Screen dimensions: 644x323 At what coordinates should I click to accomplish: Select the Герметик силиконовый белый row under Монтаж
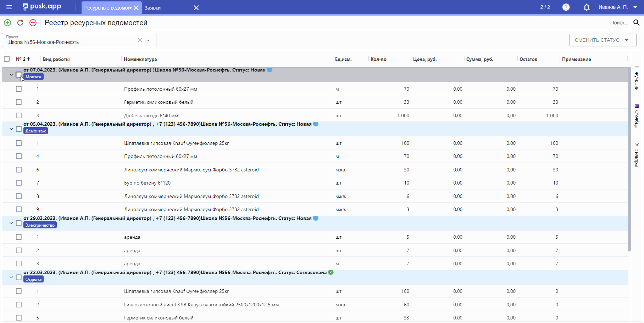(x=315, y=102)
